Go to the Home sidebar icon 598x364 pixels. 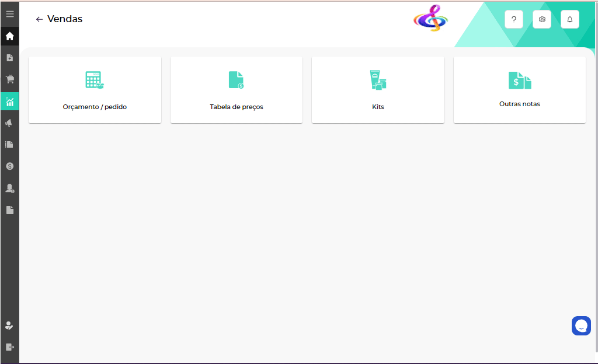pos(9,36)
